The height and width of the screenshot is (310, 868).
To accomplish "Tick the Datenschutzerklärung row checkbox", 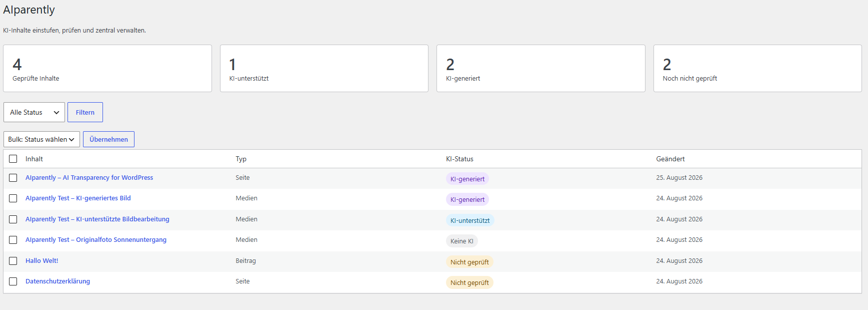I will 13,281.
